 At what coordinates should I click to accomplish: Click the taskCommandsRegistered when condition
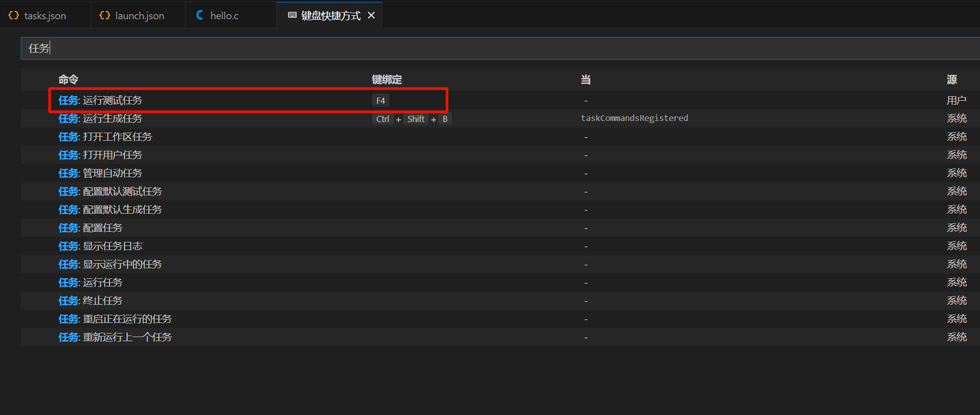(634, 118)
